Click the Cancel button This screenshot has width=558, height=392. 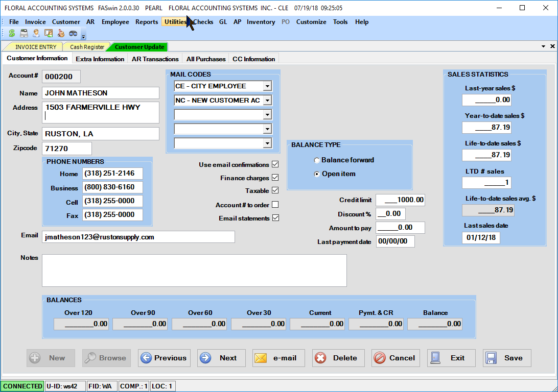coord(396,358)
